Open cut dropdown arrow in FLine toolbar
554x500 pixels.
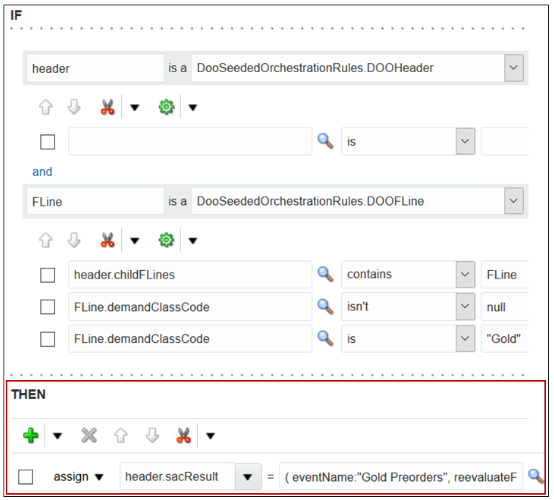135,241
